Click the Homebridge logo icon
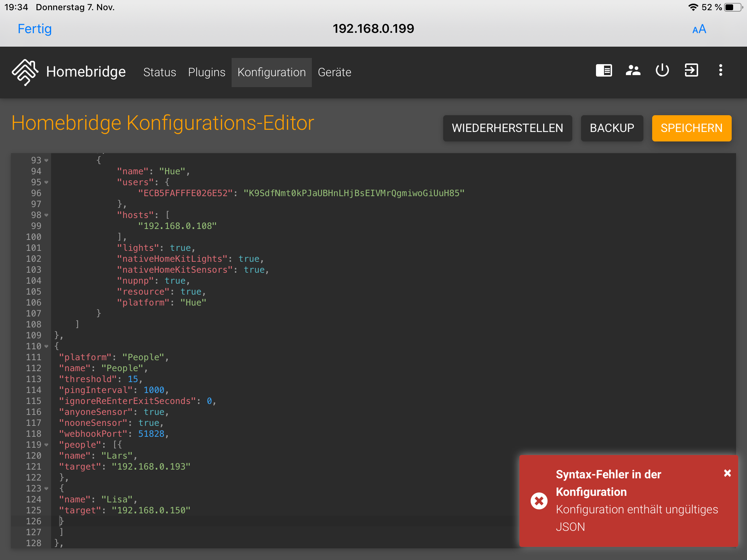 25,72
